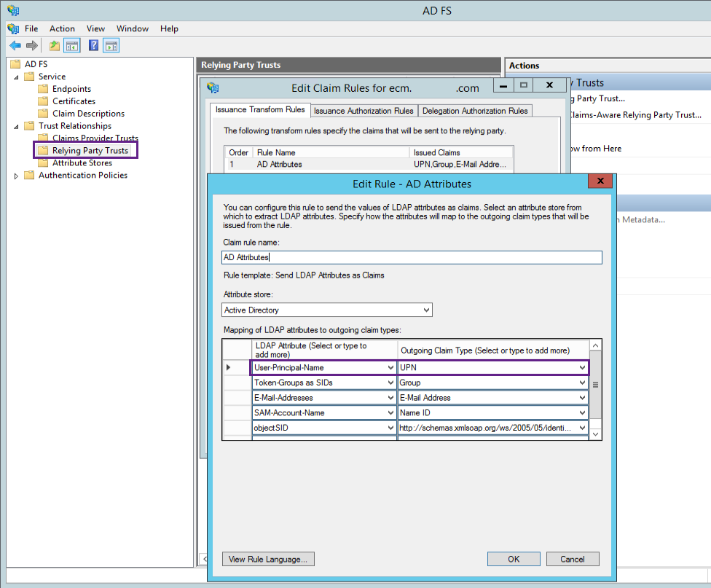Screen dimensions: 711x588
Task: Open the View menu
Action: coord(95,28)
